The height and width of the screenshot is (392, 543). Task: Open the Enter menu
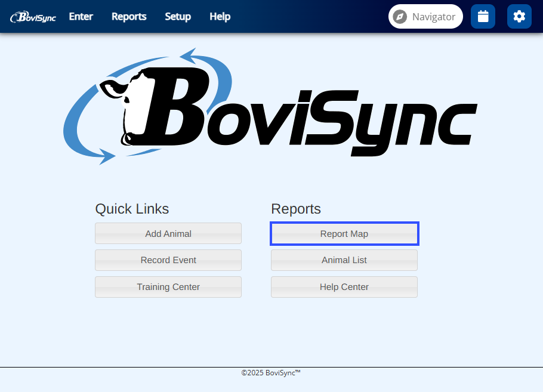click(81, 17)
